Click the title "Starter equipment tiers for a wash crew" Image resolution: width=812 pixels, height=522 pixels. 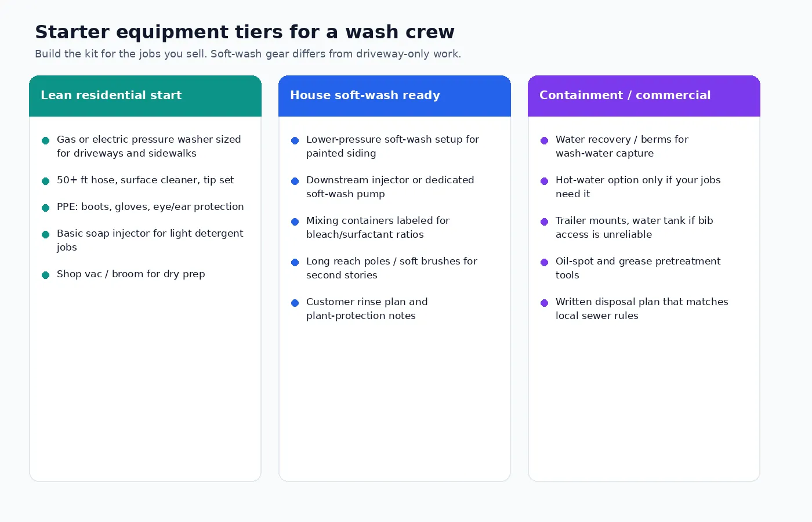click(x=245, y=32)
